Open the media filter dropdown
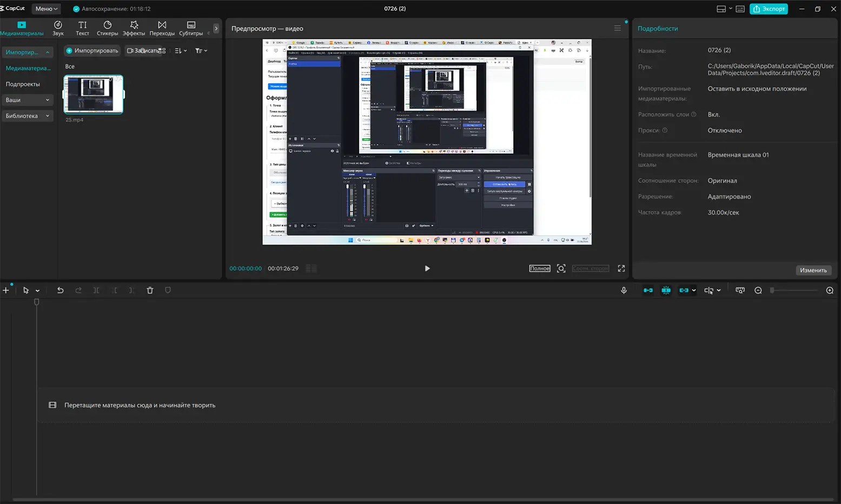The image size is (841, 504). click(201, 51)
